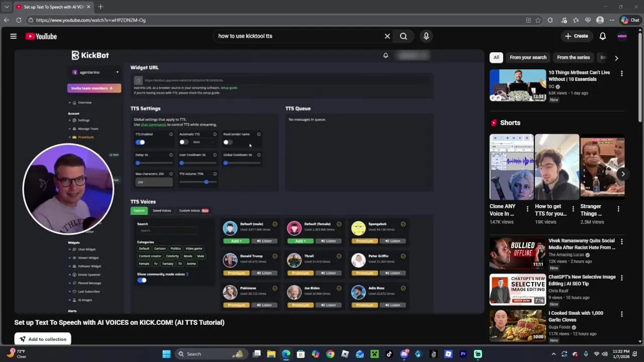This screenshot has width=644, height=362.
Task: Open the tab actions dropdown
Action: [7, 7]
